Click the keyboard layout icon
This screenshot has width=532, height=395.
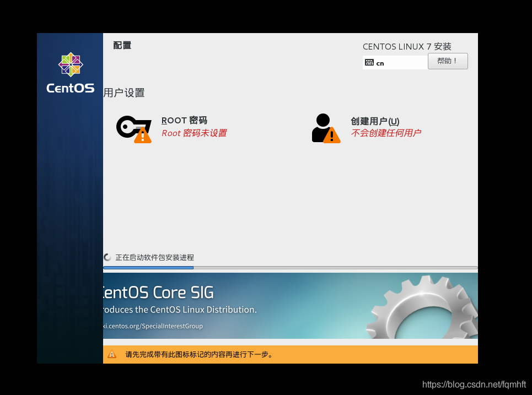click(x=369, y=62)
